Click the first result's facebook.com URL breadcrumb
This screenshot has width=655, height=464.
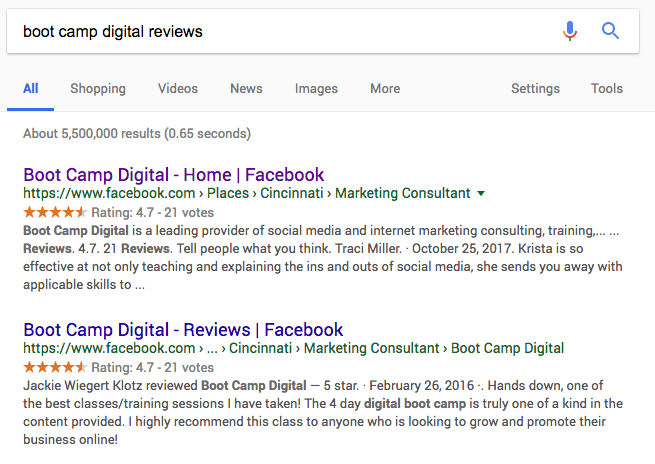[x=109, y=193]
